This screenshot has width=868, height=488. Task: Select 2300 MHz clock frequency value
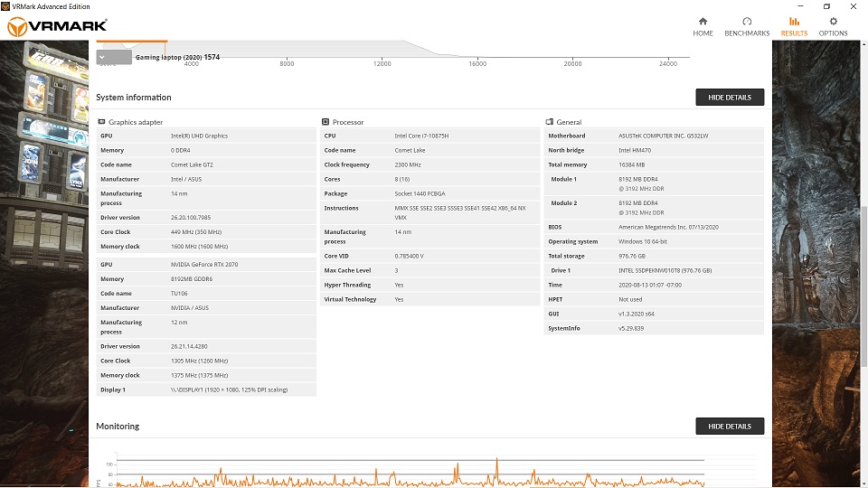pyautogui.click(x=408, y=164)
